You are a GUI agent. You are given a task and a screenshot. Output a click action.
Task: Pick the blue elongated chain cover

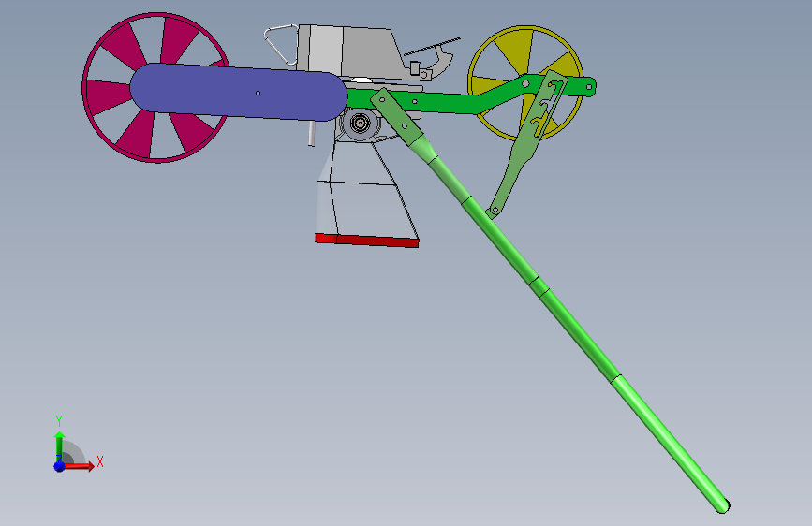[238, 92]
